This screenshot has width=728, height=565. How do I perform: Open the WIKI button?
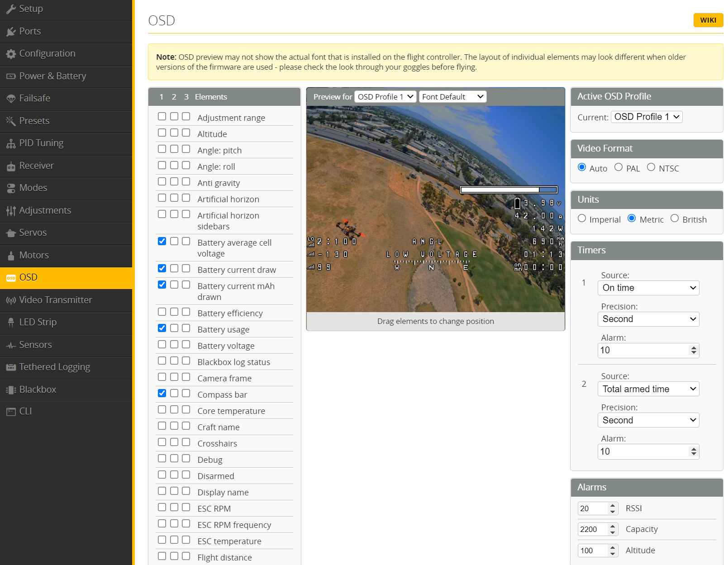708,20
